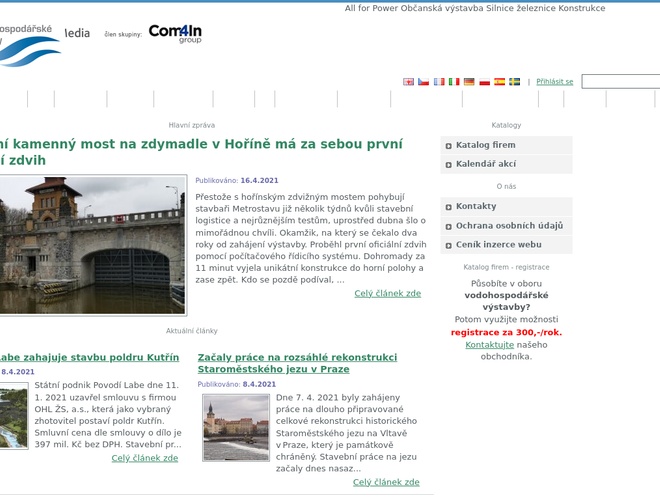Click into the search input field

(620, 82)
